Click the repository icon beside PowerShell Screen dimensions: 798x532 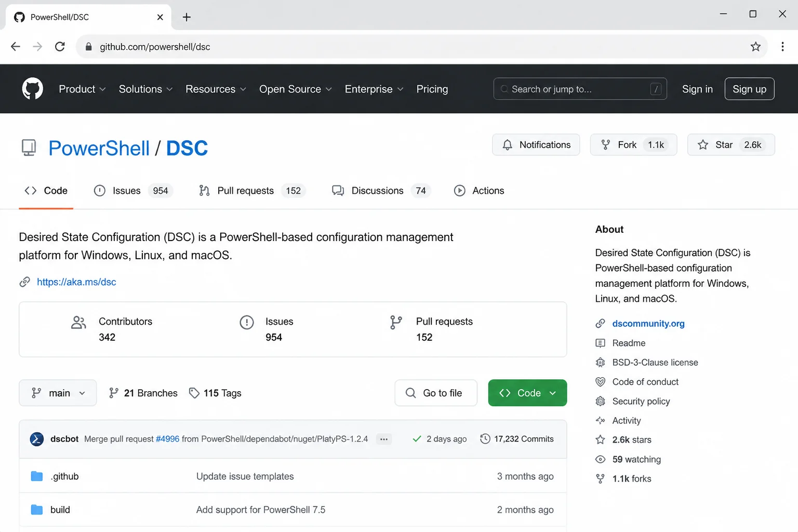[29, 148]
